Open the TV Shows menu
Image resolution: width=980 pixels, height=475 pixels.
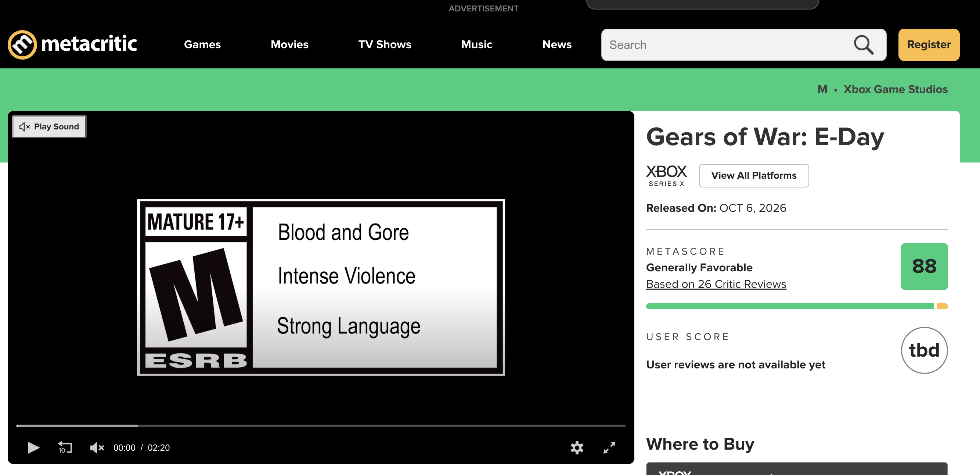[385, 44]
